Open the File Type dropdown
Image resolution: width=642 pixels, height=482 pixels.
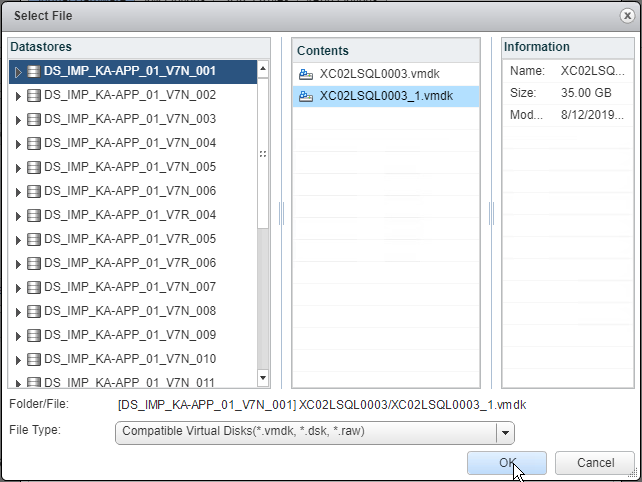pos(505,432)
